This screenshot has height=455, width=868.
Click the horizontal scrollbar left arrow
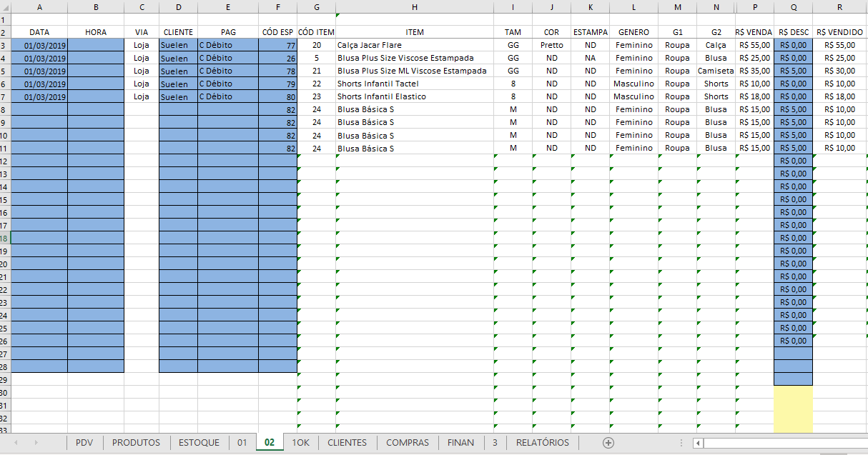pyautogui.click(x=699, y=443)
